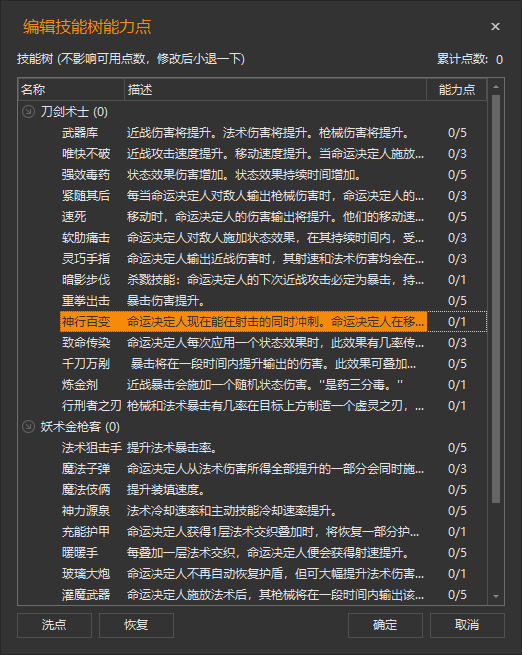Collapse the 妖术金枪客 skill tree group
Image resolution: width=522 pixels, height=655 pixels.
coord(28,427)
